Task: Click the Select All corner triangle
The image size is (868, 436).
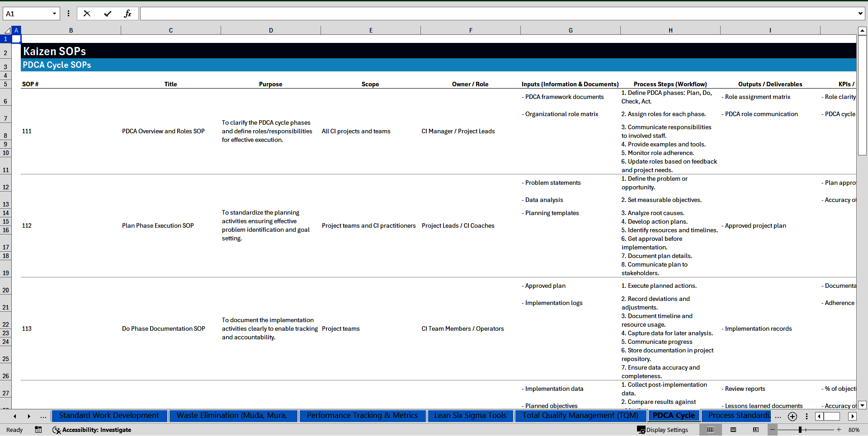Action: tap(7, 30)
